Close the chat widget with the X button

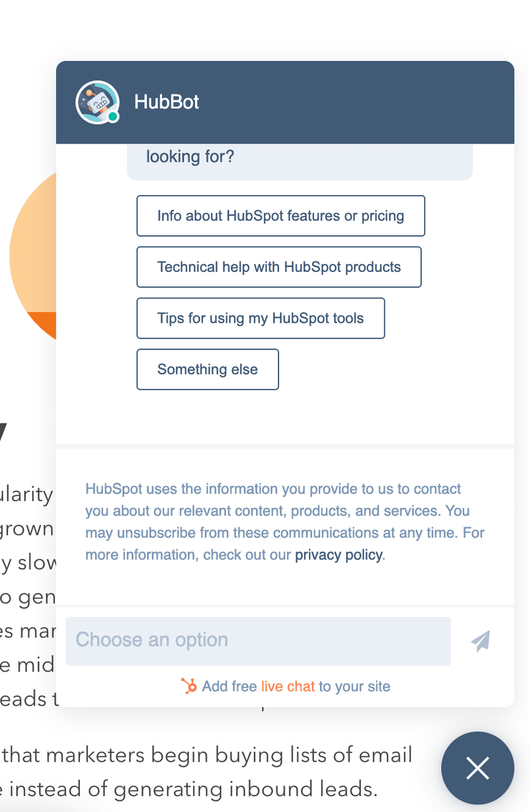click(477, 768)
